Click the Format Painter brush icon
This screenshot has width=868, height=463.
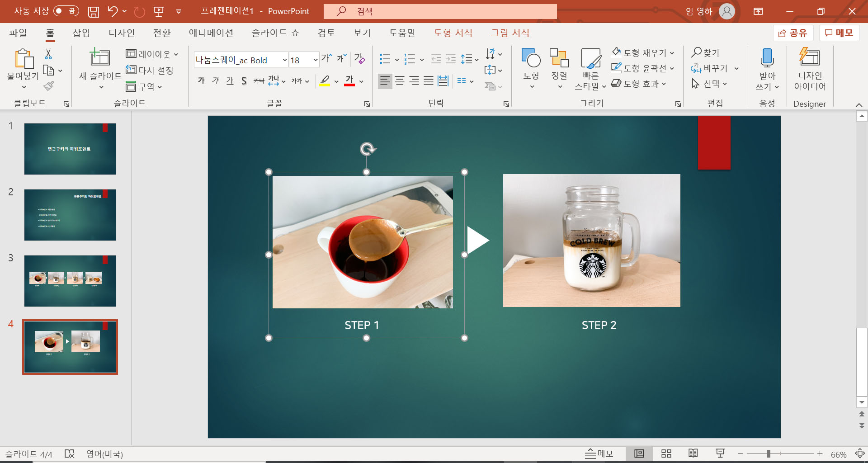(48, 86)
